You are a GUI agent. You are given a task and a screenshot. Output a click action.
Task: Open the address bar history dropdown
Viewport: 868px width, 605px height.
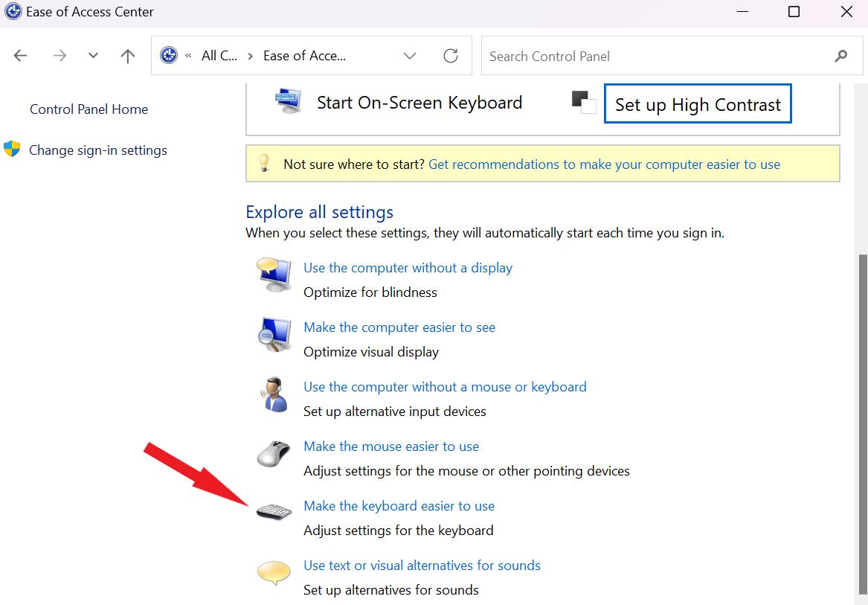click(x=410, y=55)
